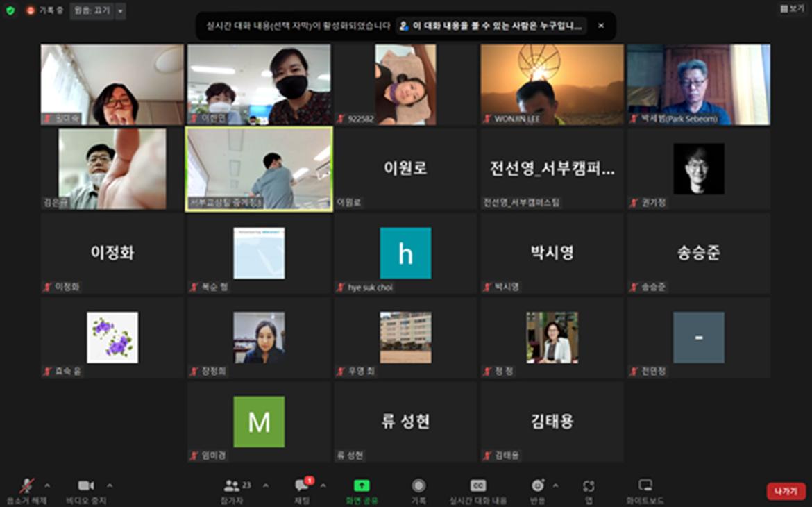Expand arrow next to participants count
Viewport: 812px width, 507px height.
pyautogui.click(x=265, y=485)
